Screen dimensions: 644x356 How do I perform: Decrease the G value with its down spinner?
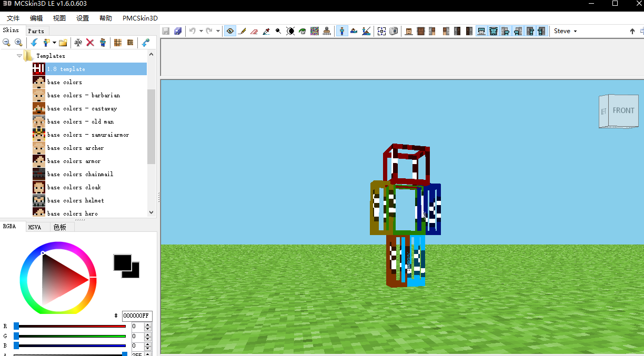pos(147,338)
